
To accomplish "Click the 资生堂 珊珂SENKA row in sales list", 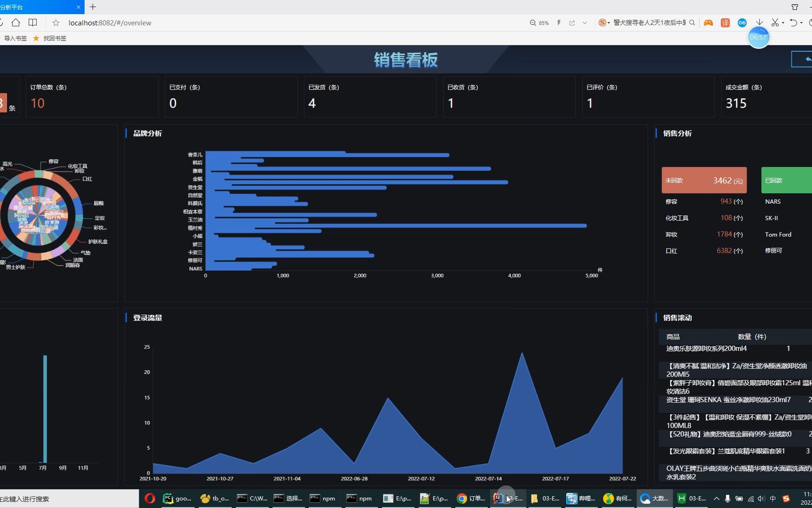I will (x=735, y=400).
